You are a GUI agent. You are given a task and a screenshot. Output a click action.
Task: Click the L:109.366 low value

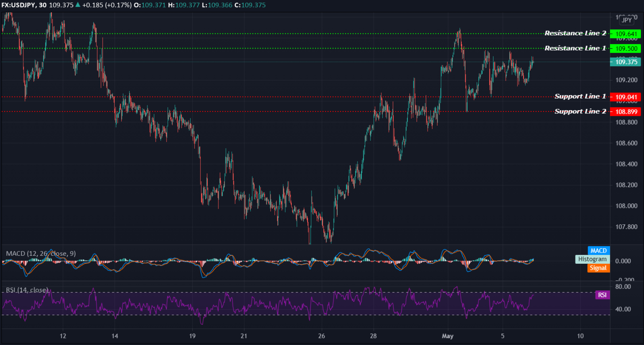[x=217, y=5]
